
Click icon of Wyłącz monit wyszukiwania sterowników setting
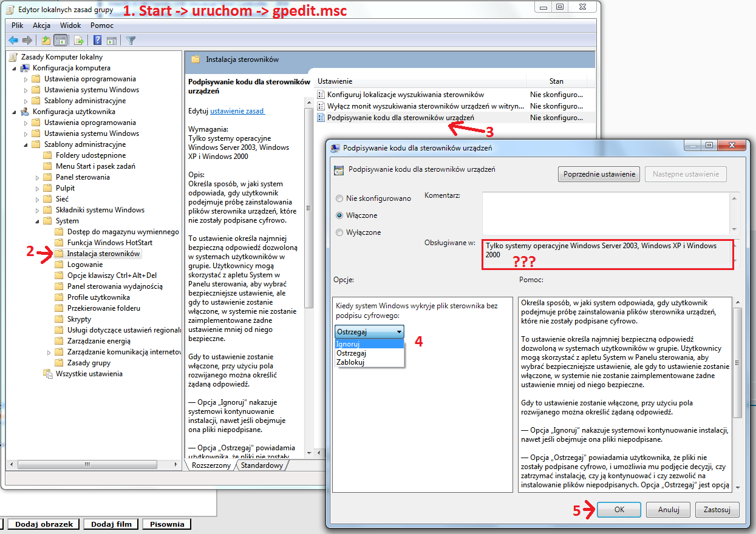point(321,106)
